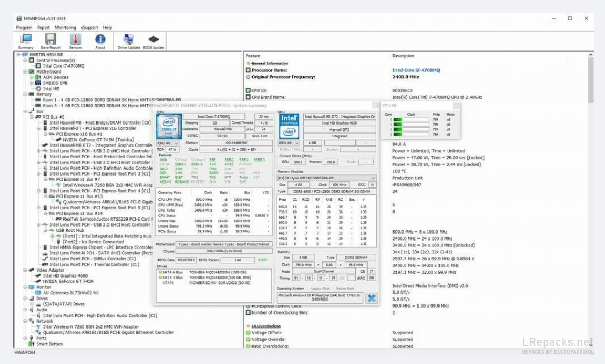The image size is (605, 364).
Task: Click the Processor Name feature icon
Action: coord(248,70)
